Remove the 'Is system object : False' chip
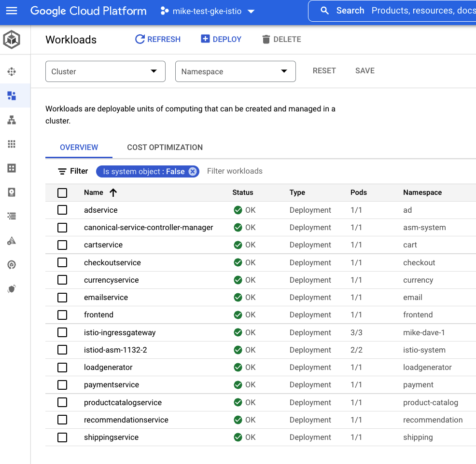476x464 pixels. (x=193, y=171)
